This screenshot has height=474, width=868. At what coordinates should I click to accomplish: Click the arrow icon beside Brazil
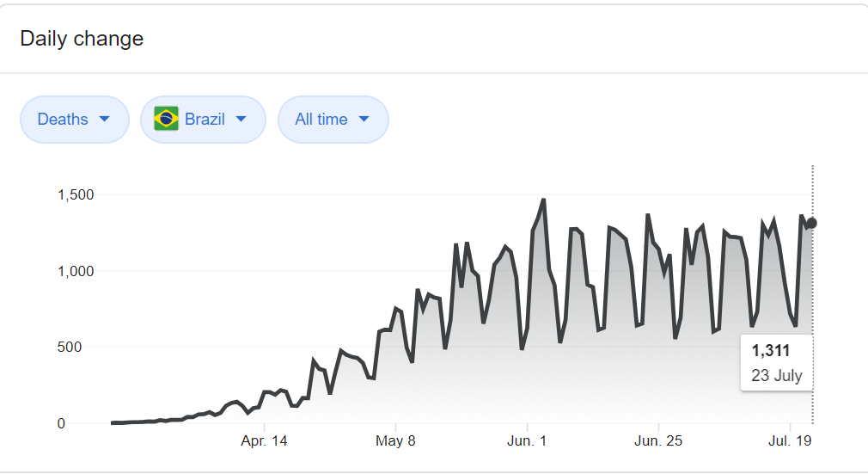pos(241,120)
